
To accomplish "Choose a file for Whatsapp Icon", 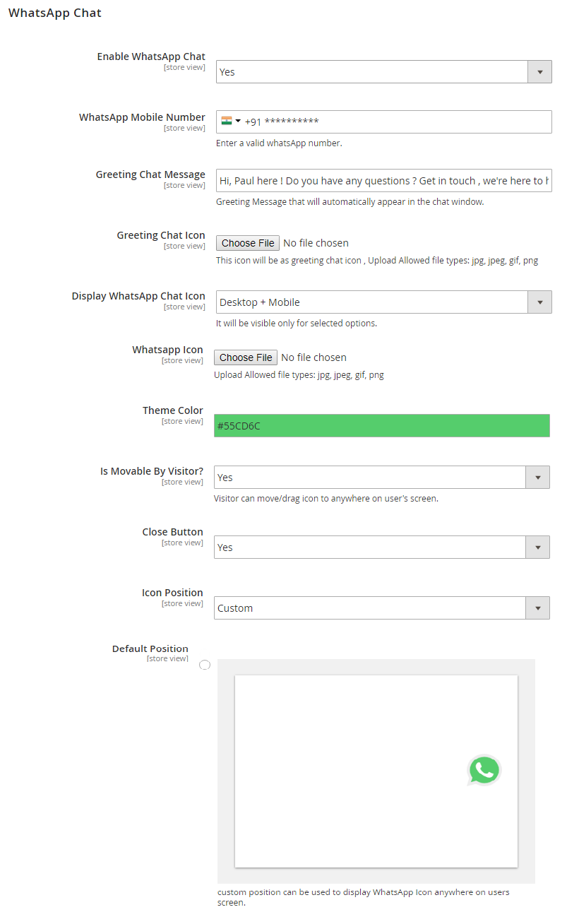I will (x=245, y=357).
